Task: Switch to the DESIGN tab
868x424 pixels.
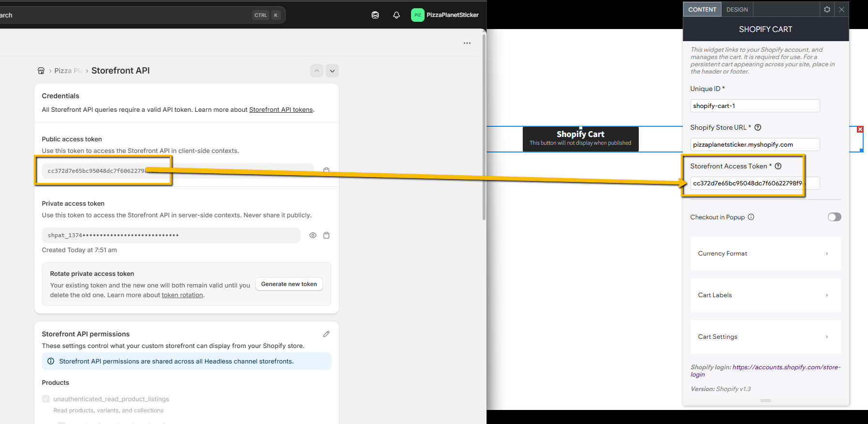Action: (737, 9)
